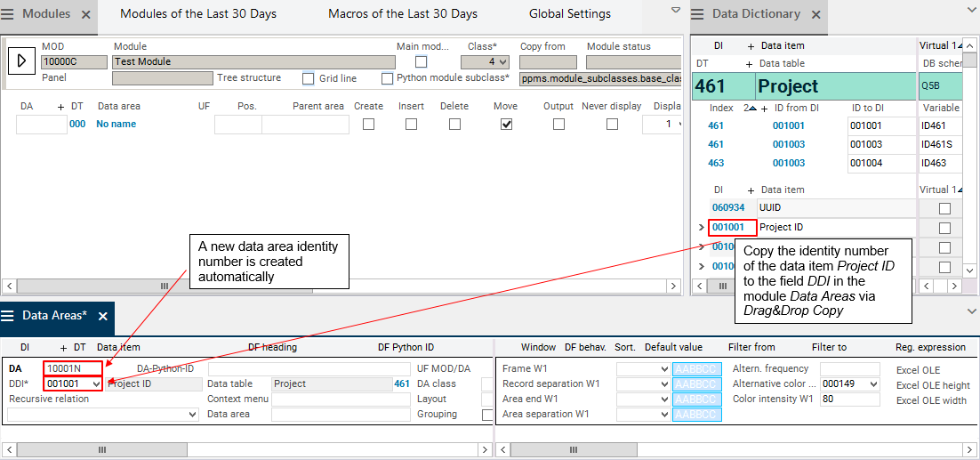Viewport: 980px width, 460px height.
Task: Click the plus icon next to DA header
Action: (x=60, y=106)
